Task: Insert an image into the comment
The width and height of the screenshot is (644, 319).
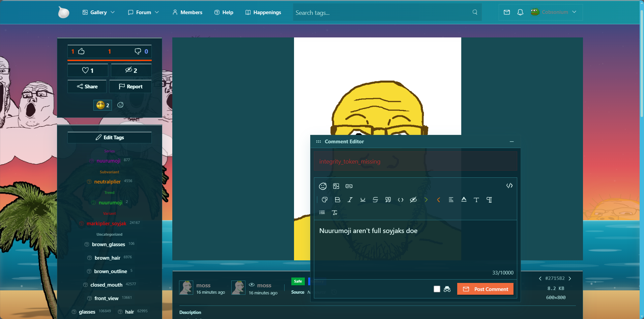Action: [336, 186]
